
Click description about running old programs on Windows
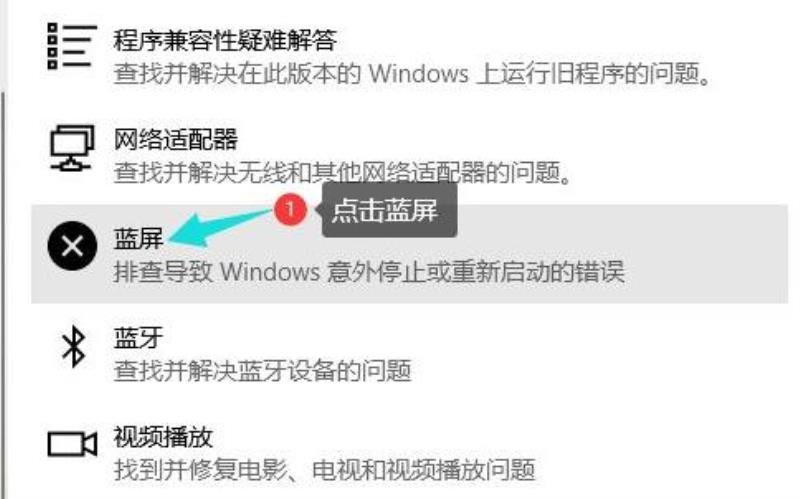412,74
